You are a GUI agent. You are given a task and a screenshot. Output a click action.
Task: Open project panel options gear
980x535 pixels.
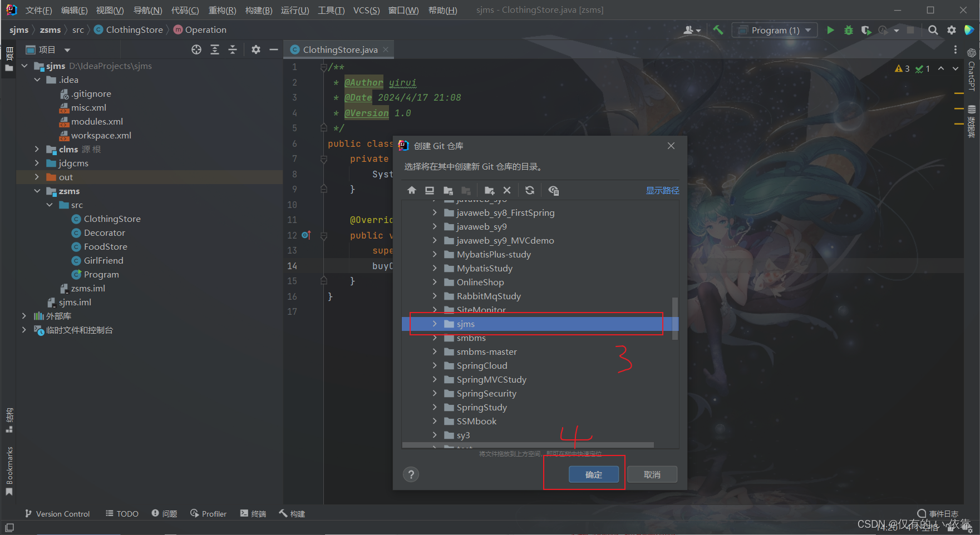click(x=256, y=49)
